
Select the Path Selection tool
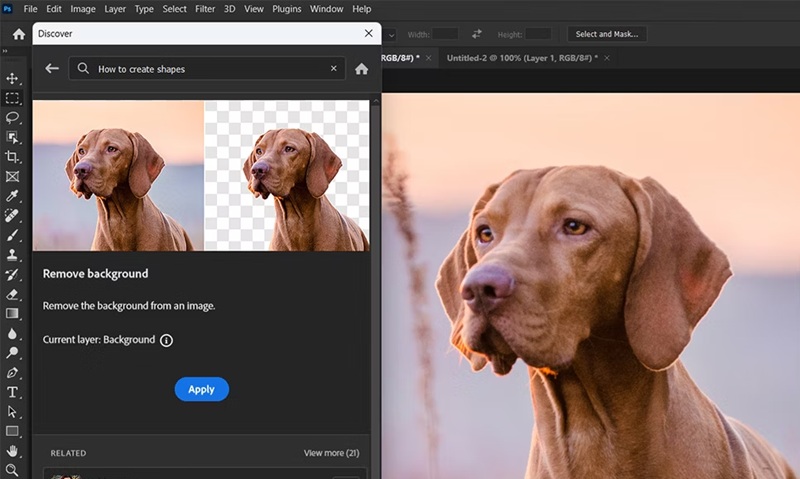(x=12, y=412)
